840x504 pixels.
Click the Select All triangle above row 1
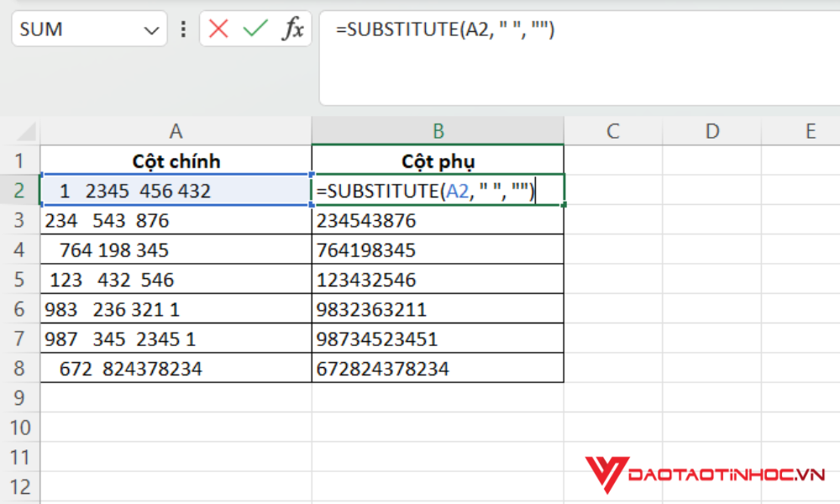tap(27, 131)
